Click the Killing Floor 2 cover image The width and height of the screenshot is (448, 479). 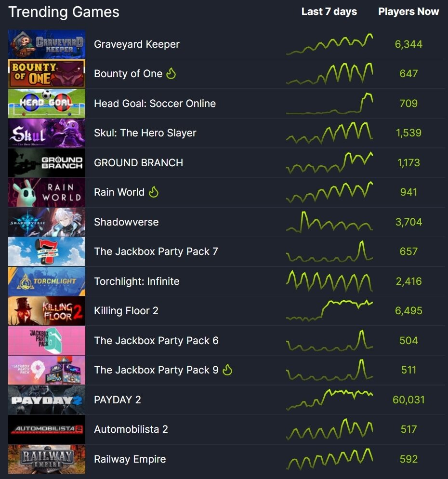tap(47, 311)
